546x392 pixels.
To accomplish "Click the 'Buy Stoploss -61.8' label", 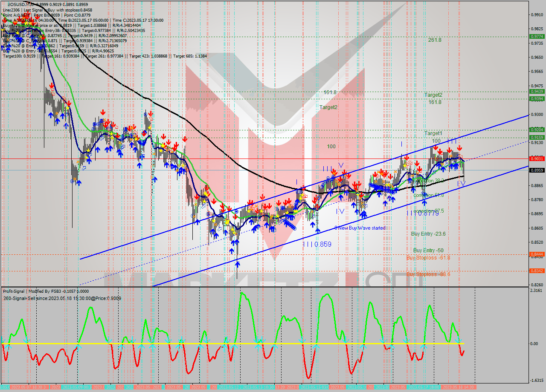I will pos(428,258).
